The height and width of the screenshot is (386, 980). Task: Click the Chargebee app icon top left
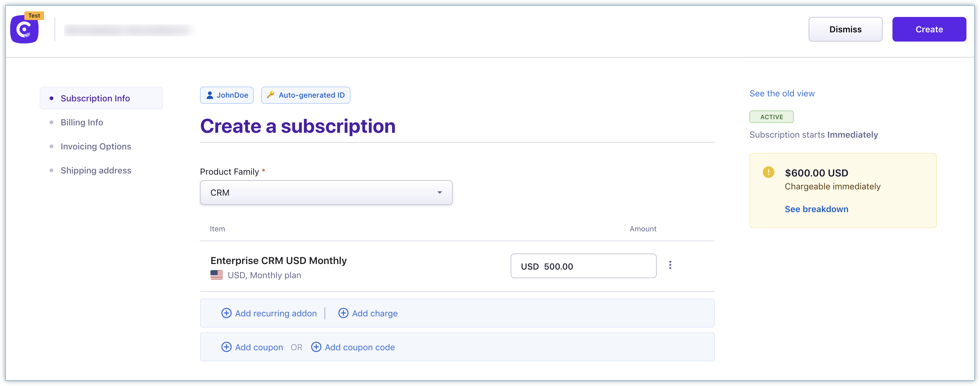[x=24, y=29]
